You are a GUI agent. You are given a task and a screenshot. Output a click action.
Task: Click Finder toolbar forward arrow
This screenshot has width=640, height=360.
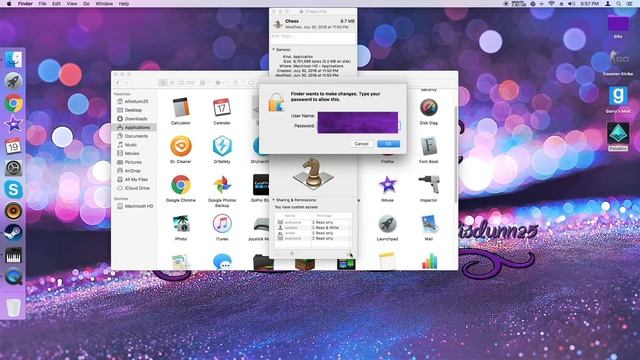[126, 83]
